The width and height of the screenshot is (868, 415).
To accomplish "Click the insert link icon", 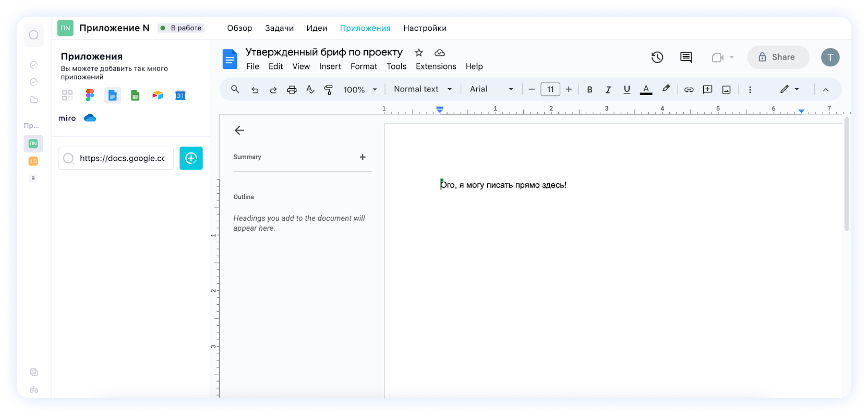I will 689,90.
